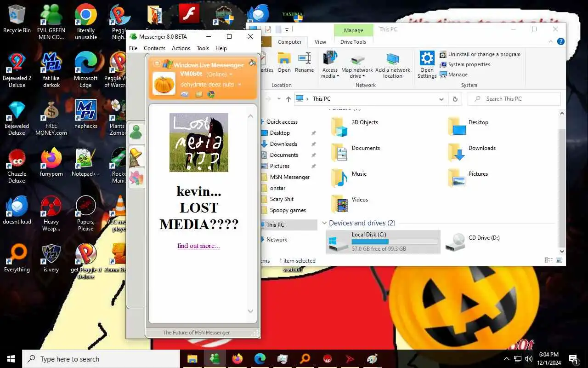Open the folder icon below the status message in Messenger
Screen dimensions: 588x368
point(199,94)
